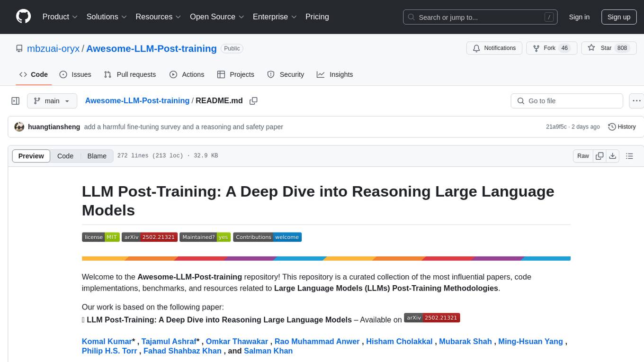The height and width of the screenshot is (362, 644).
Task: Click the Sign up button
Action: 619,17
